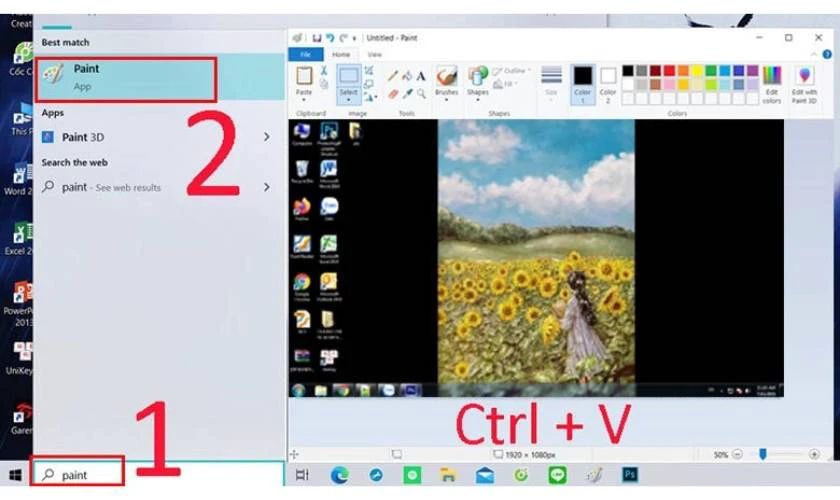840x500 pixels.
Task: Click the Color 1 button
Action: coord(583,84)
